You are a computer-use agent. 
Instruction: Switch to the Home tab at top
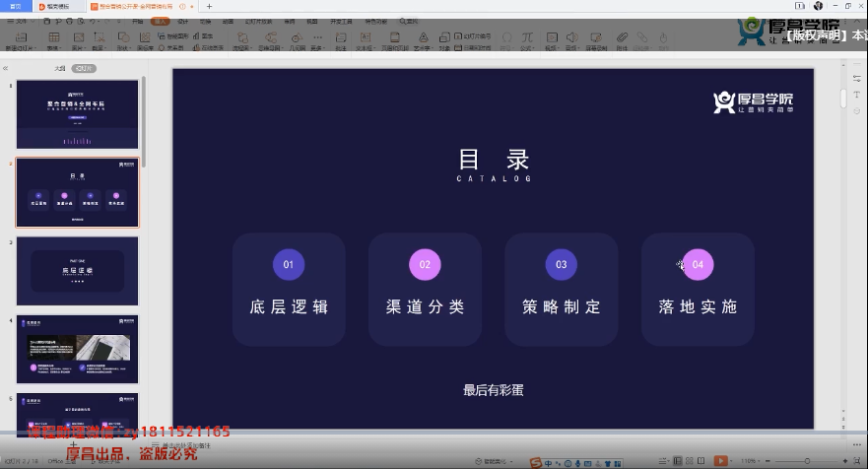16,7
